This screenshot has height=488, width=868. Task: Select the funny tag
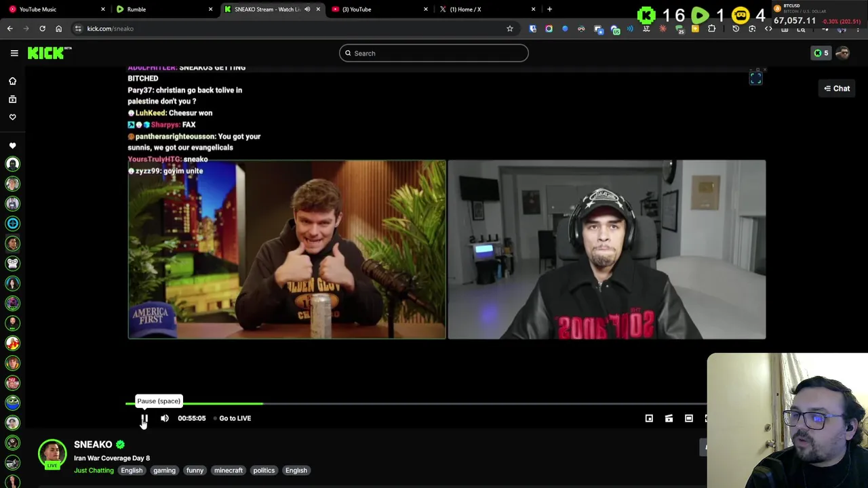(195, 470)
